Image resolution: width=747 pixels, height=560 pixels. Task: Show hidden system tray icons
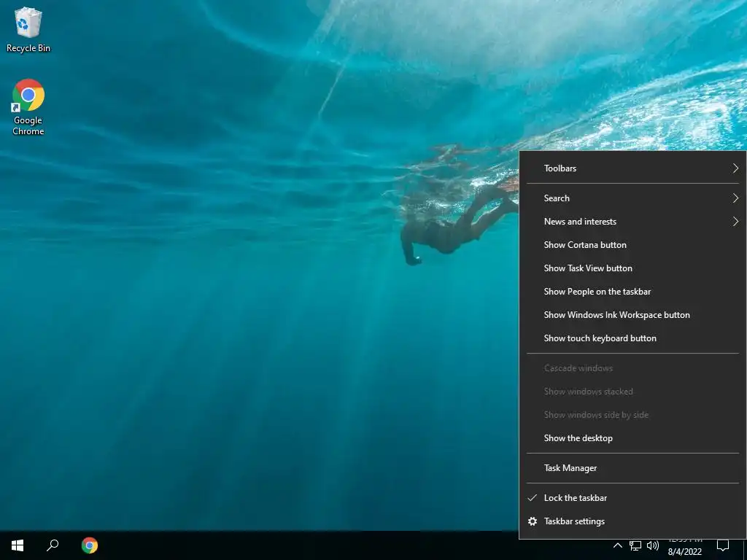coord(617,545)
